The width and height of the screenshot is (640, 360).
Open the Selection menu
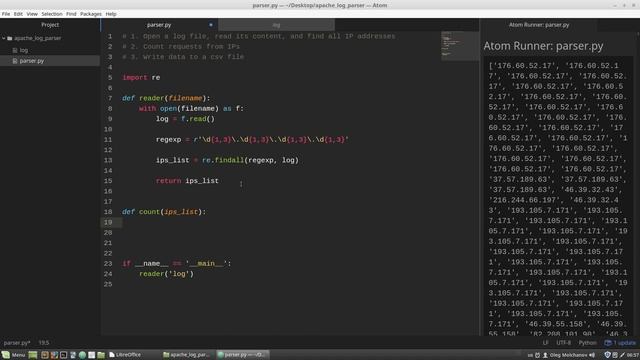click(52, 14)
